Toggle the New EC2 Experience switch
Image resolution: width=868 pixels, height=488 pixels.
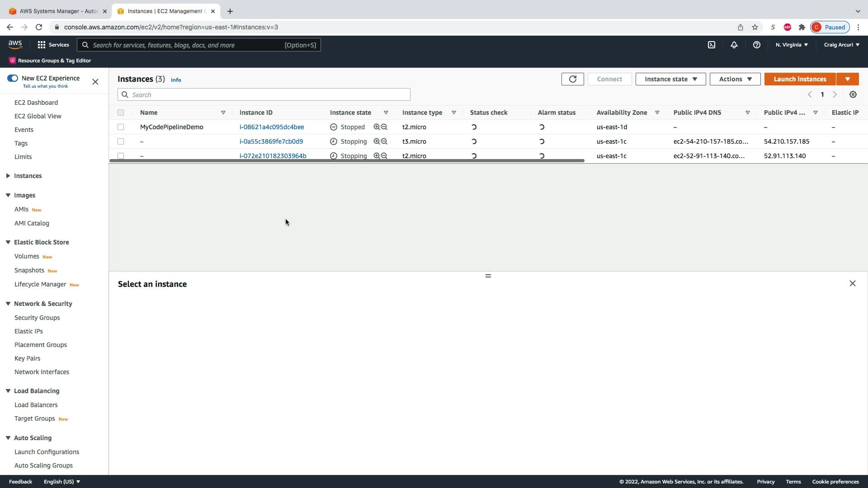(13, 78)
